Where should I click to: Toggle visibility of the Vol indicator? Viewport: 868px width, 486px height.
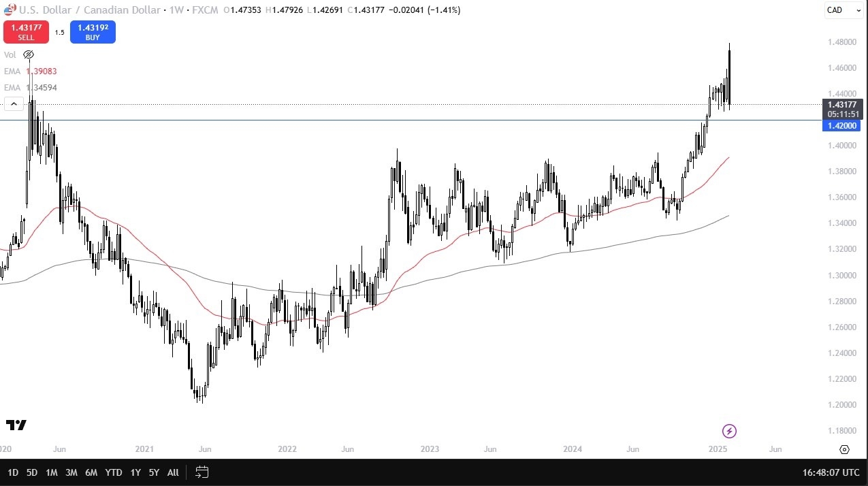[28, 54]
